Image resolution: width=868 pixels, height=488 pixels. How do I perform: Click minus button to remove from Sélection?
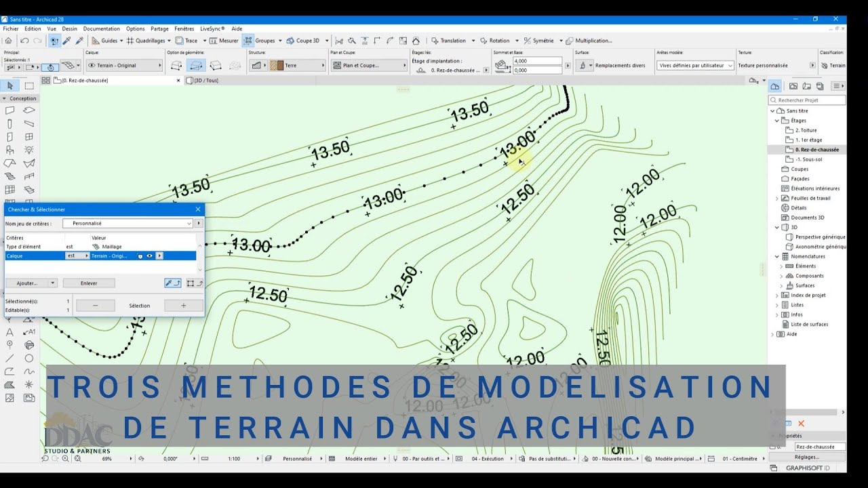(x=95, y=306)
